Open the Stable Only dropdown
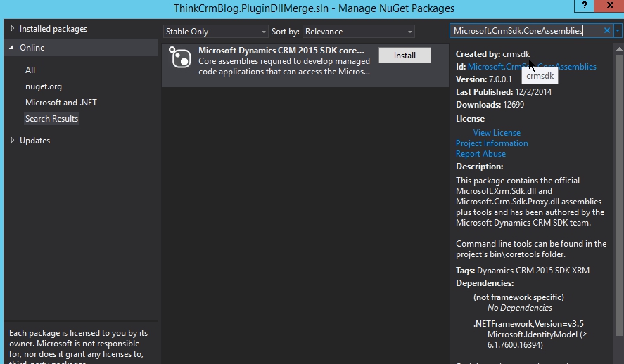Screen dimensions: 624x364 [x=215, y=32]
